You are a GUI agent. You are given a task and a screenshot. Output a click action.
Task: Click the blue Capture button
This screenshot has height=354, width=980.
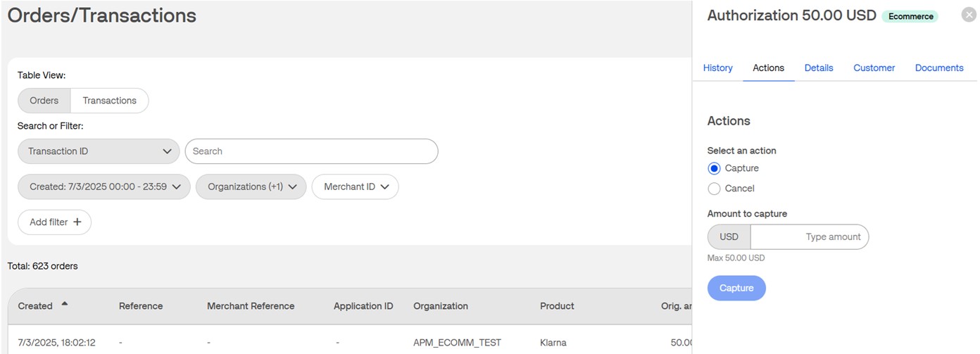coord(736,288)
